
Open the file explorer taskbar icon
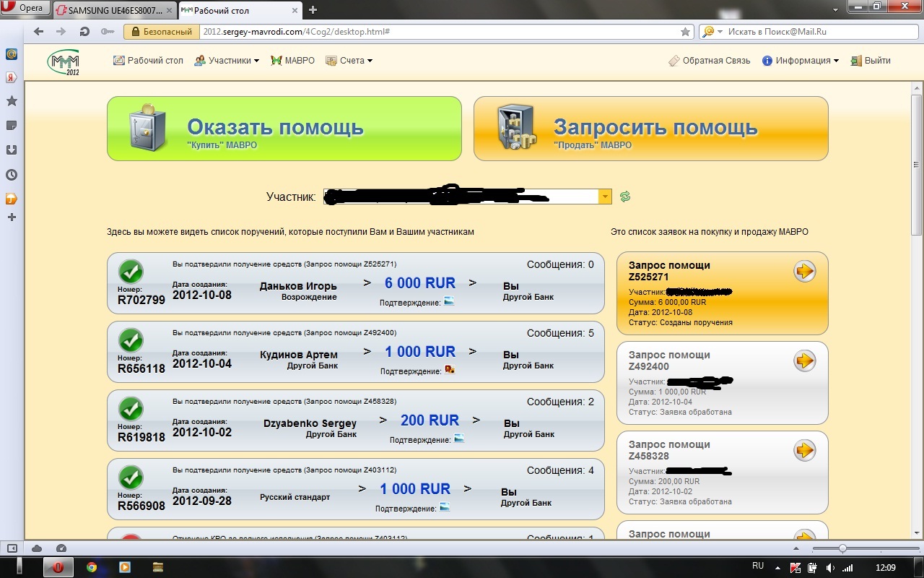(x=157, y=567)
